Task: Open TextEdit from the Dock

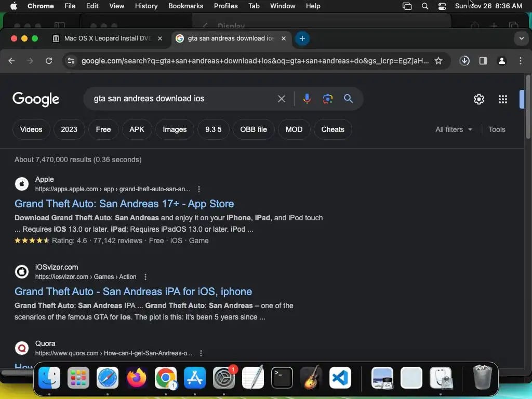Action: click(253, 378)
